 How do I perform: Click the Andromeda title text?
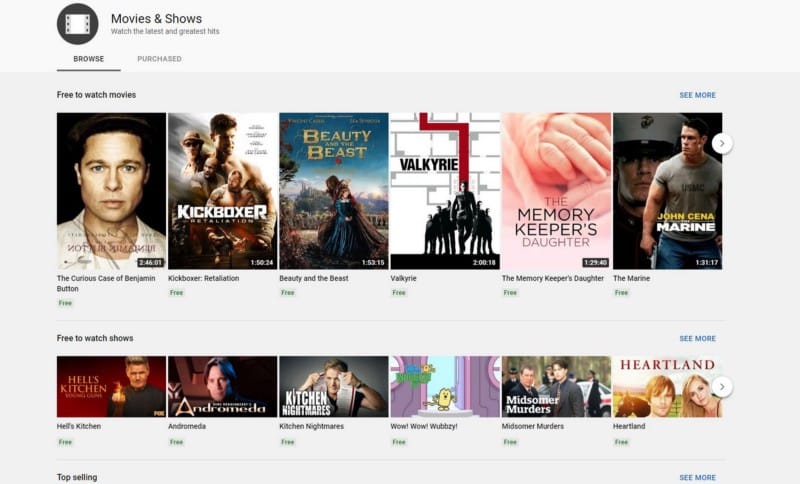(187, 426)
